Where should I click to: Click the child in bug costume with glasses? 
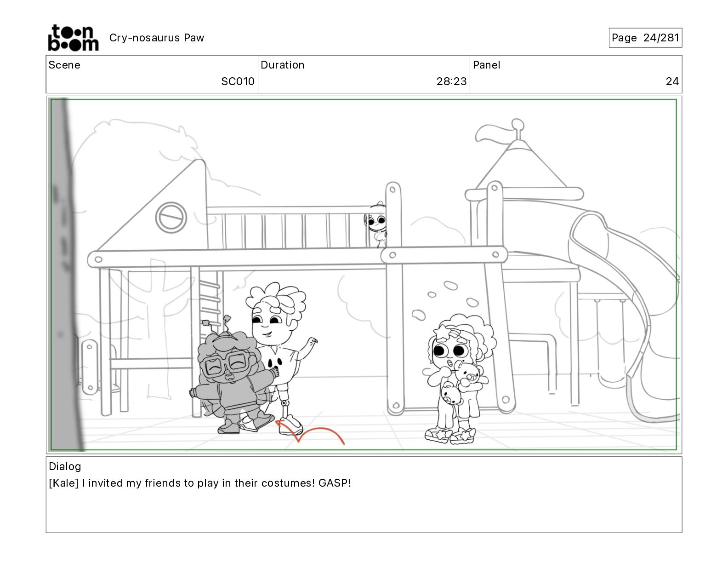pyautogui.click(x=233, y=377)
